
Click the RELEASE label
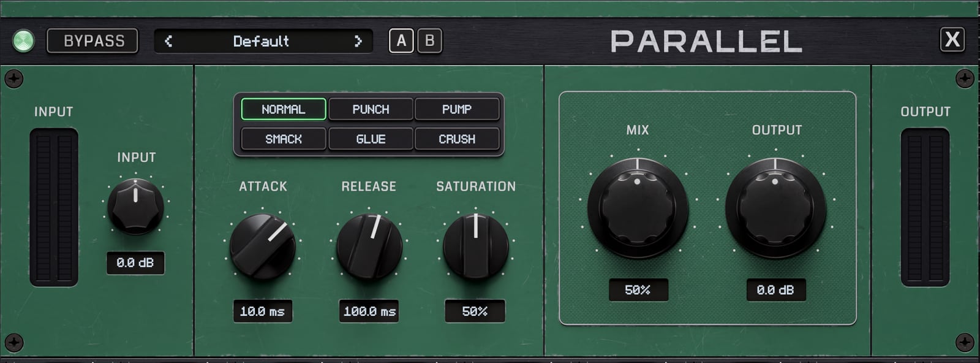(x=369, y=186)
